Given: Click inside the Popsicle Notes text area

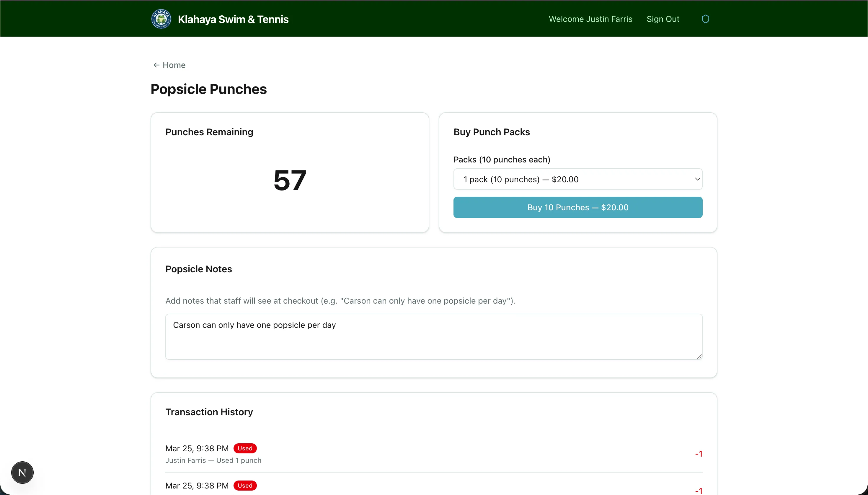Looking at the screenshot, I should pyautogui.click(x=433, y=337).
